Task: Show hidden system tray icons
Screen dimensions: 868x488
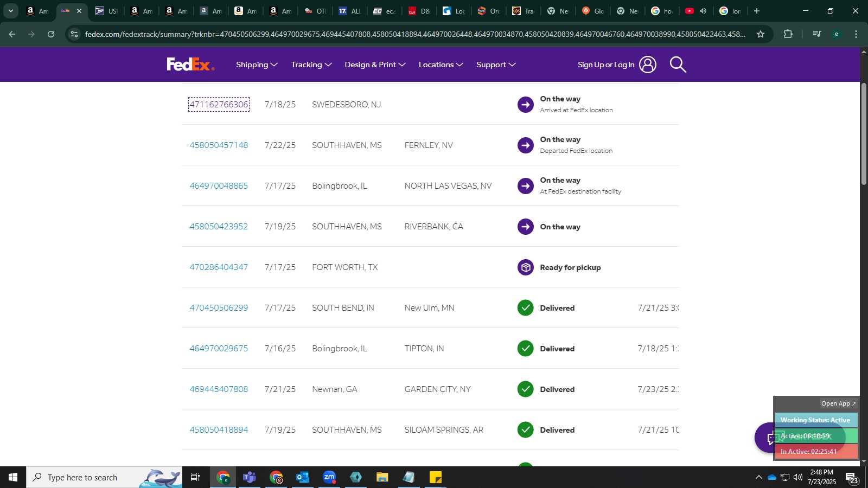Action: (758, 477)
